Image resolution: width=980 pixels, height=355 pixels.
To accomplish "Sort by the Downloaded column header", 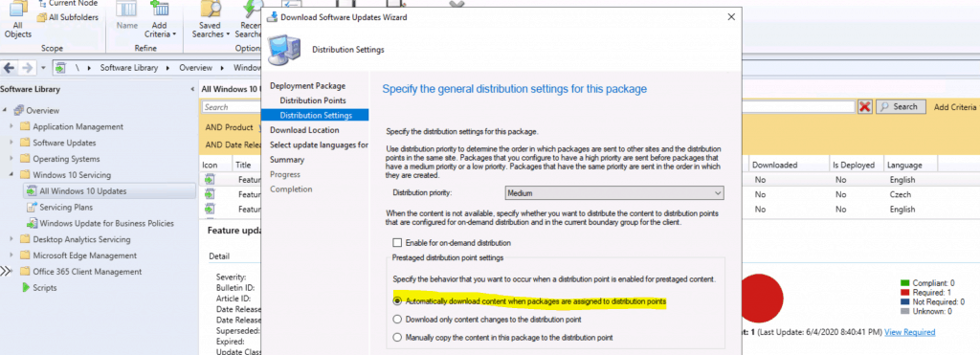I will 774,165.
